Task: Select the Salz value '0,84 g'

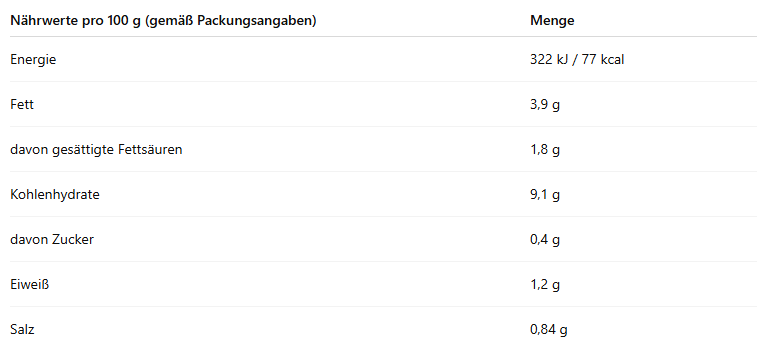Action: (549, 330)
